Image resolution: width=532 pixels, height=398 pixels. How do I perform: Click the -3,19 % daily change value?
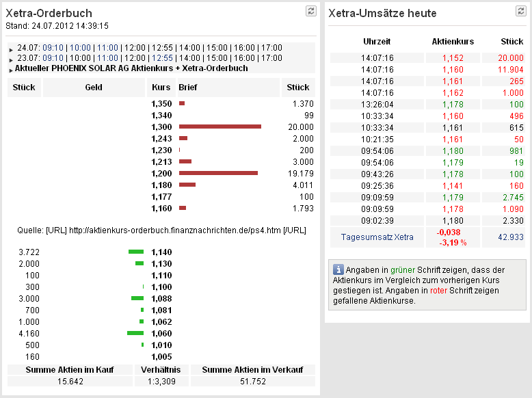[x=453, y=243]
